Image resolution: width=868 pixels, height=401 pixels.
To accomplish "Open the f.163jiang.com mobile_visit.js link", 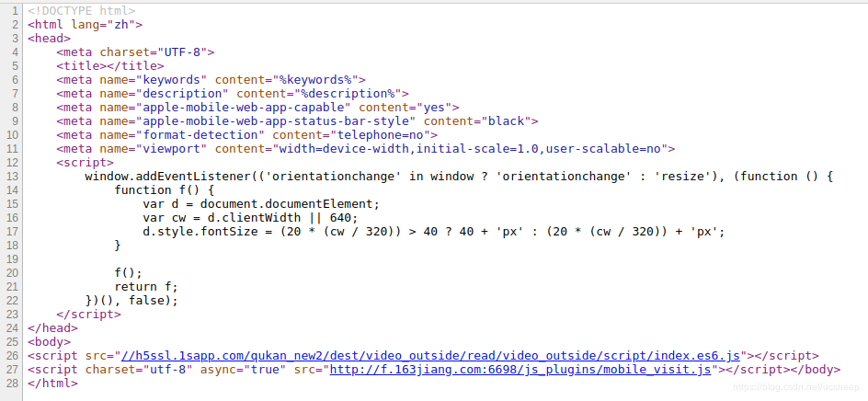I will 520,370.
